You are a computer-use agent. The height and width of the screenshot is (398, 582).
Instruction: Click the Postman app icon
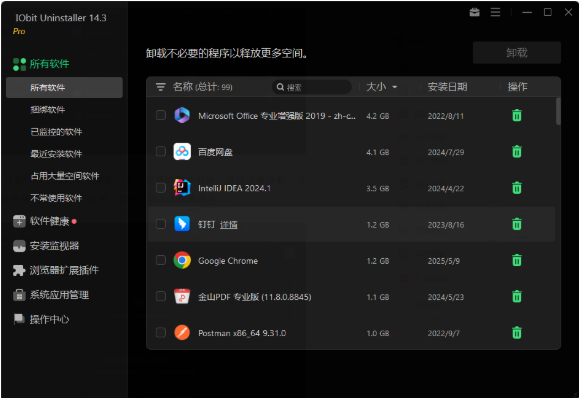[x=182, y=333]
